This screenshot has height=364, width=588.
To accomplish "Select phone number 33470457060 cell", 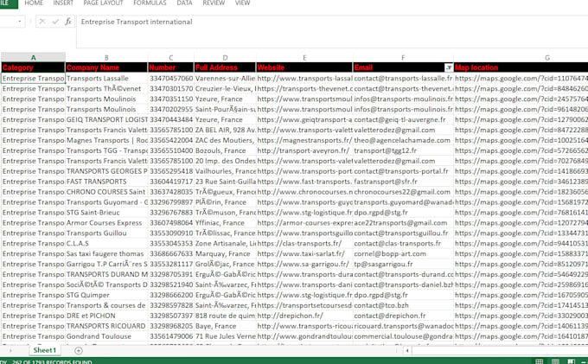I will (x=171, y=79).
